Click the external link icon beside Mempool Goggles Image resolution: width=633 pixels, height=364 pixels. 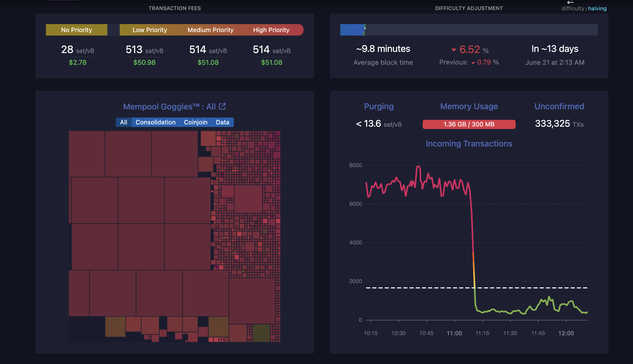tap(222, 106)
